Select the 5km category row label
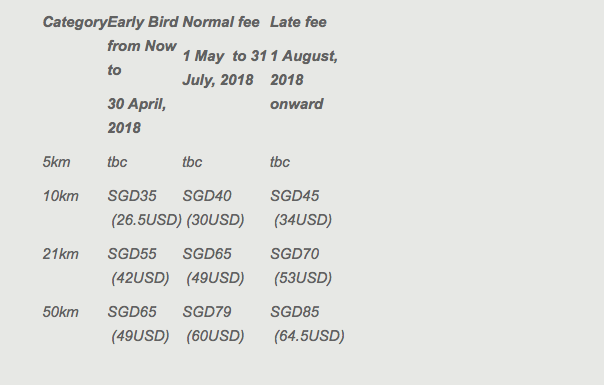Image resolution: width=604 pixels, height=385 pixels. (x=56, y=162)
